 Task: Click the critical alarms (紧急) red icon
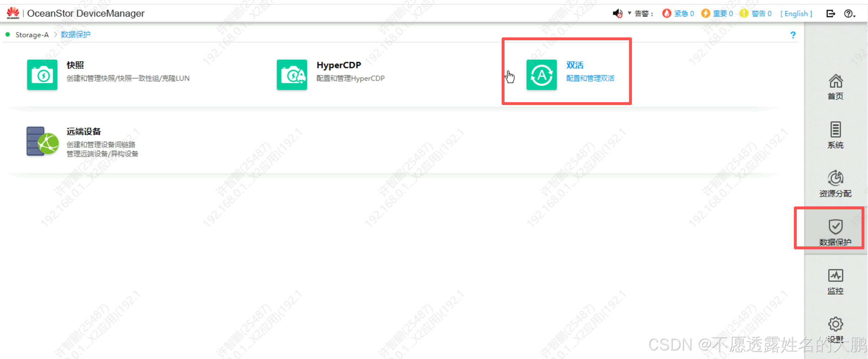tap(666, 13)
